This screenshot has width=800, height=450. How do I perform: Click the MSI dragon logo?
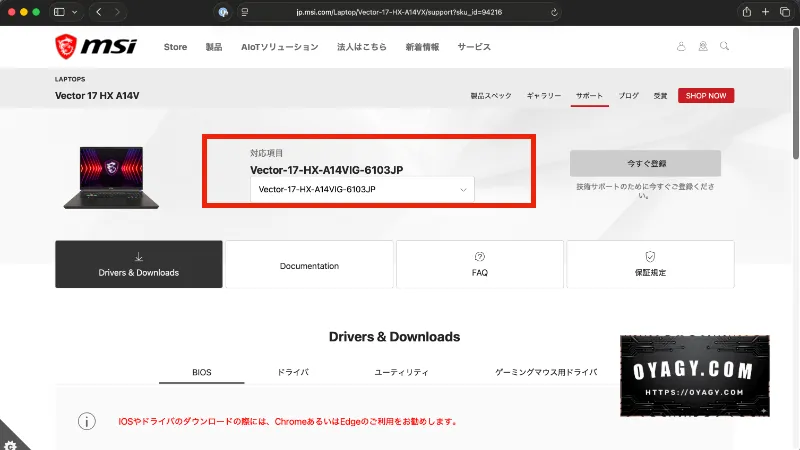(x=96, y=46)
